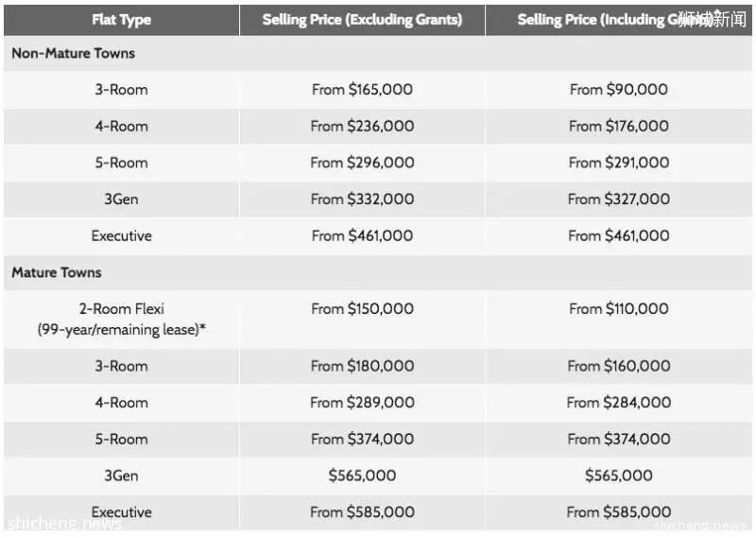This screenshot has height=537, width=756.
Task: Click the From $180,000 price cell
Action: click(362, 366)
